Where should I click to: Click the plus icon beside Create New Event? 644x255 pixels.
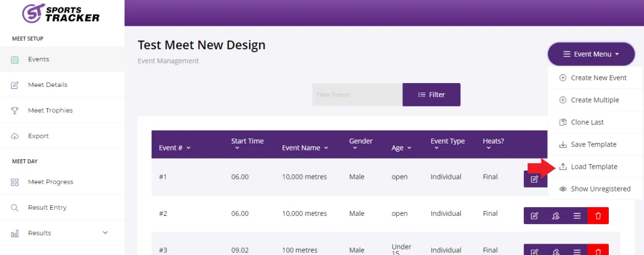click(x=563, y=77)
